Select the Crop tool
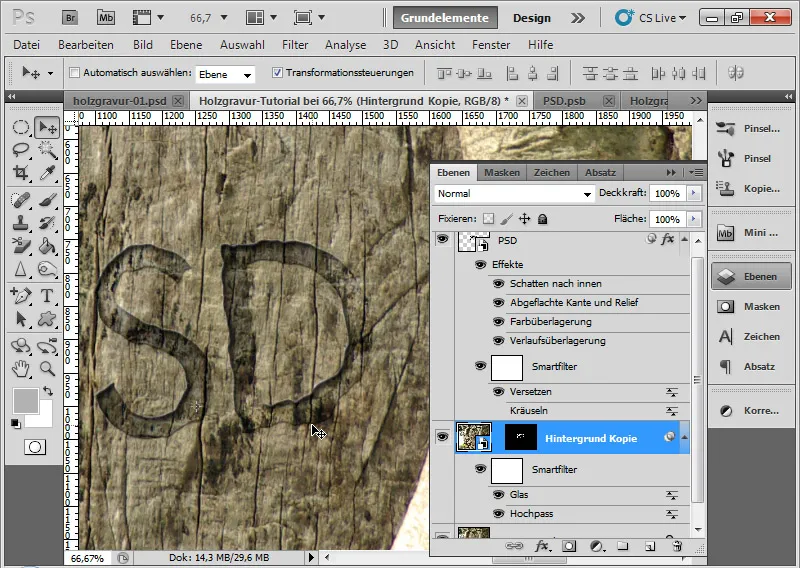The width and height of the screenshot is (800, 568). coord(20,172)
